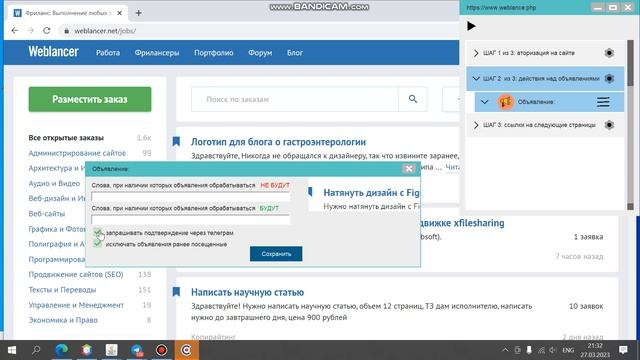
Task: Click the 7 часов назад timestamp
Action: [579, 256]
